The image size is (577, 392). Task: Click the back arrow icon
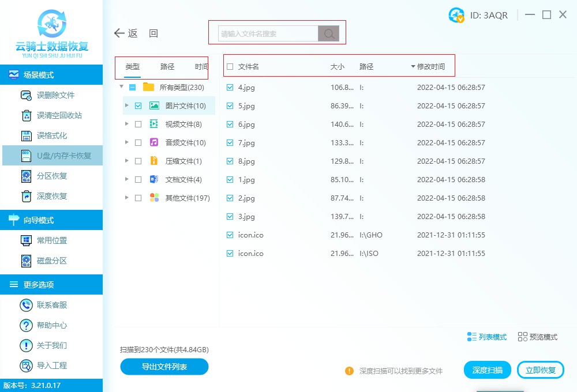click(119, 33)
